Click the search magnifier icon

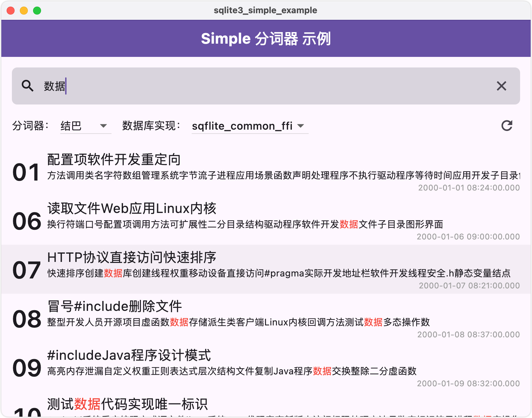click(27, 86)
